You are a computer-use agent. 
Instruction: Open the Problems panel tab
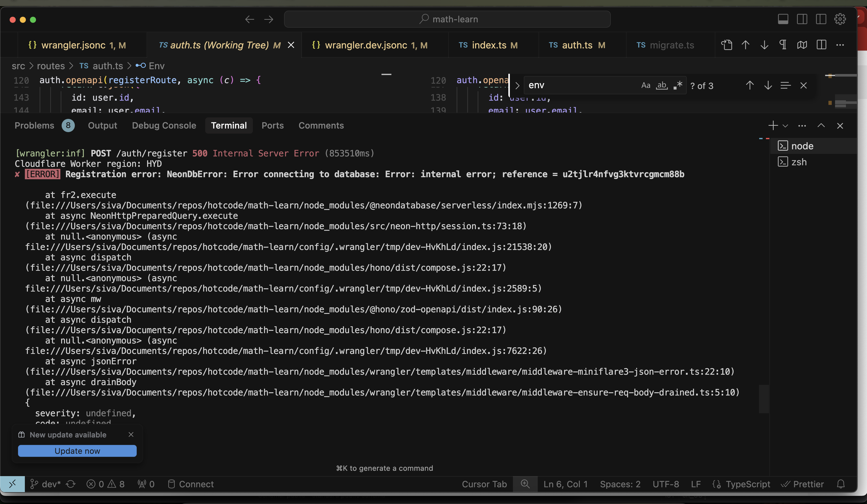coord(34,125)
